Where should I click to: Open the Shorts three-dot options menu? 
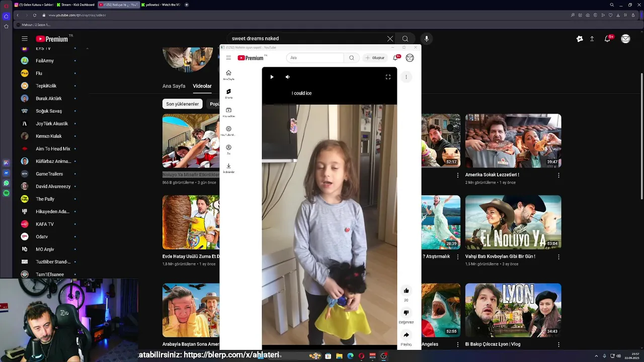pos(406,77)
